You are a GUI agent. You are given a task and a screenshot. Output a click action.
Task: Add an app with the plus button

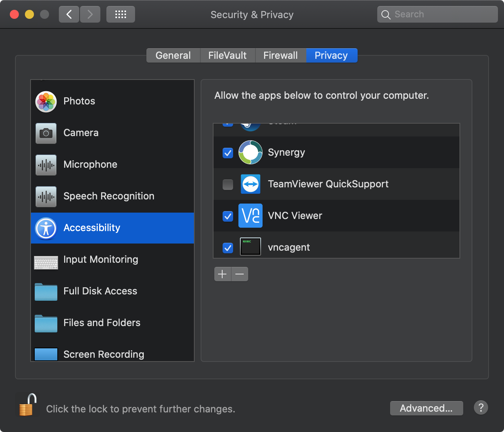[223, 274]
